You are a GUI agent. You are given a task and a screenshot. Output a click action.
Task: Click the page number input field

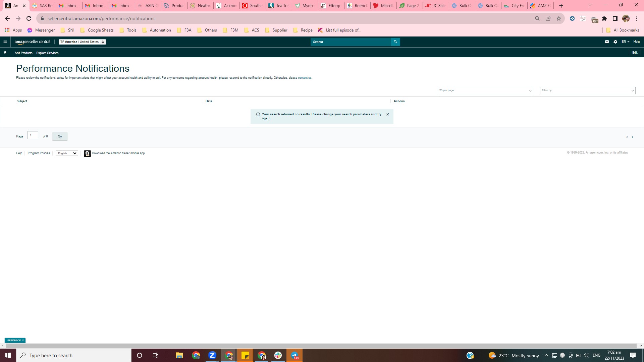[x=33, y=135]
